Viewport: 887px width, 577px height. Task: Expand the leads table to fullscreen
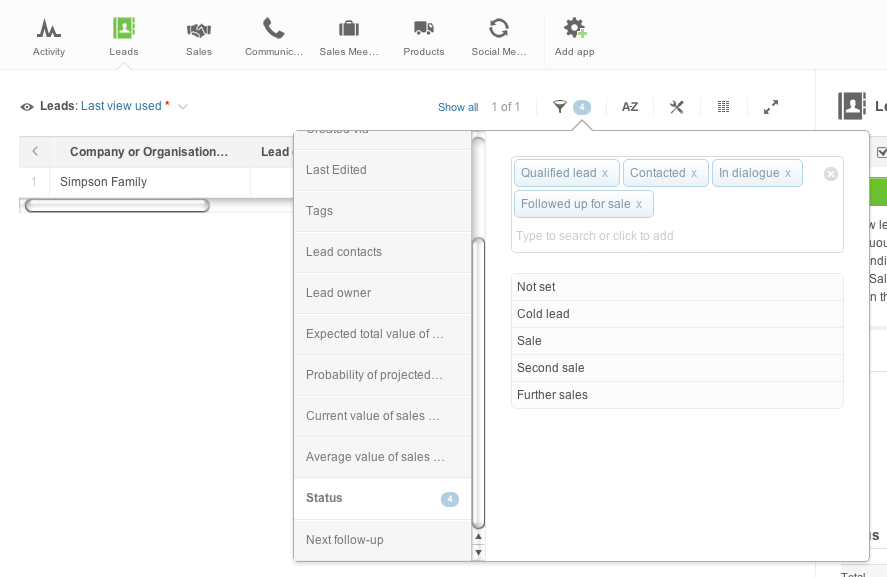[770, 107]
